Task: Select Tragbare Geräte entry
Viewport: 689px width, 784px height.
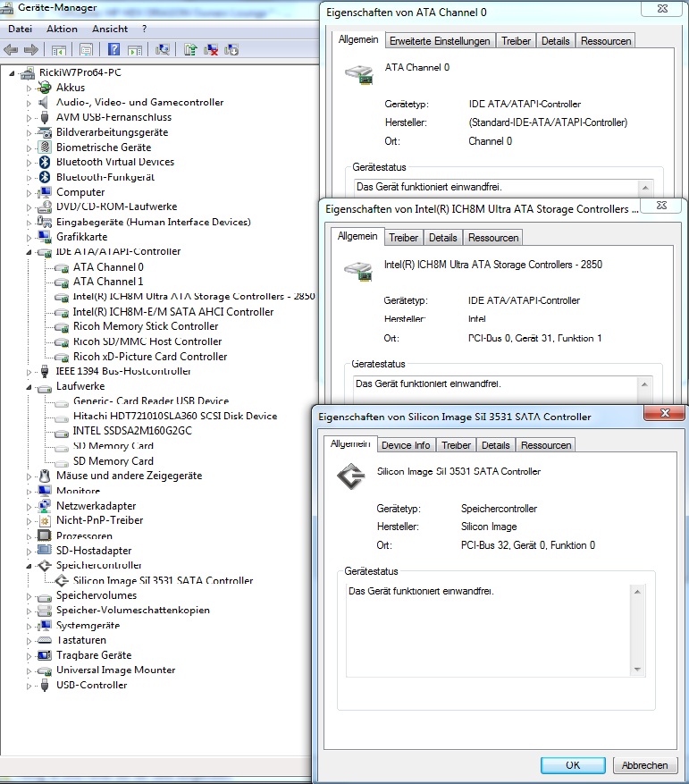Action: [94, 655]
